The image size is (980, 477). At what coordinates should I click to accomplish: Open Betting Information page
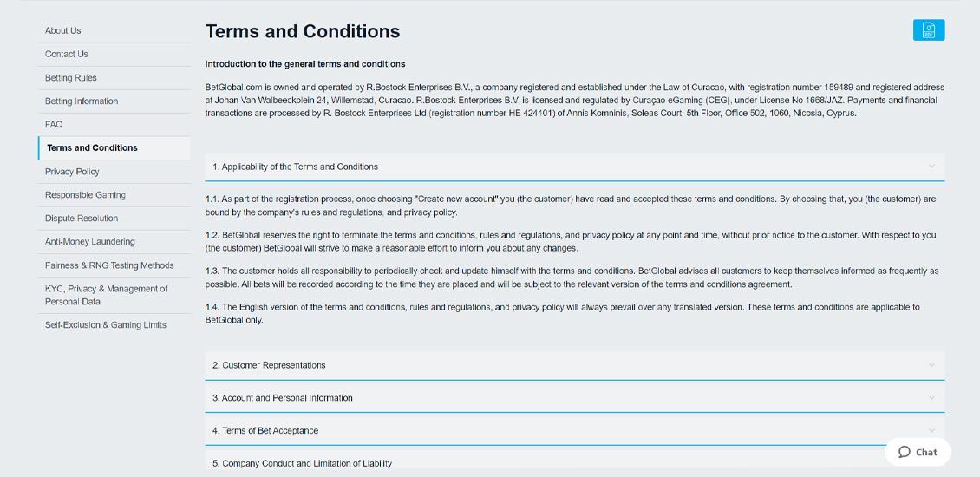[x=82, y=101]
